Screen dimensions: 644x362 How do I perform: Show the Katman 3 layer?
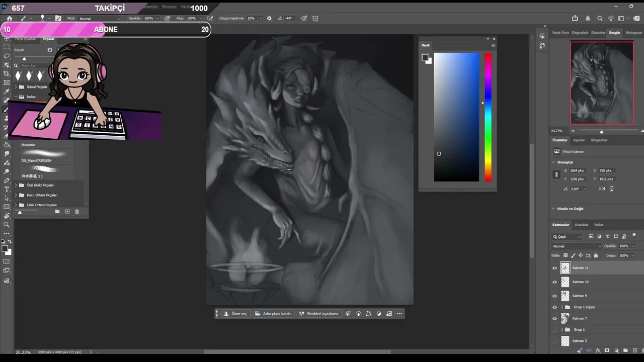pos(554,341)
